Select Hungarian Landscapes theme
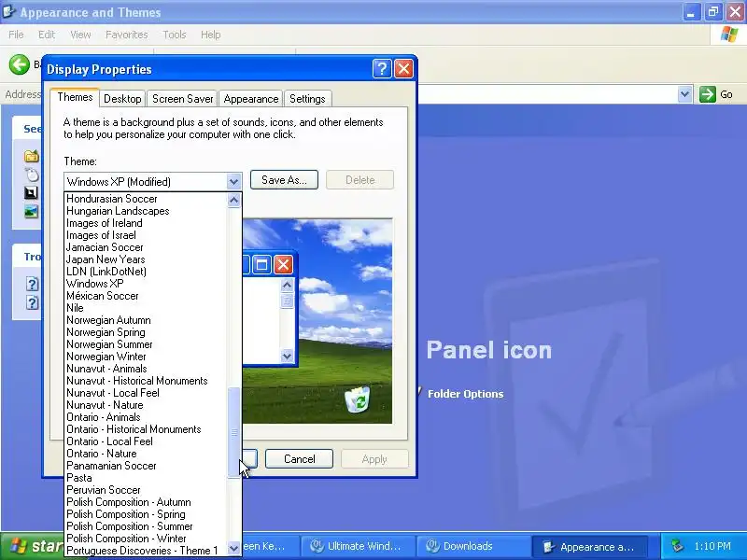The image size is (747, 560). (x=146, y=211)
